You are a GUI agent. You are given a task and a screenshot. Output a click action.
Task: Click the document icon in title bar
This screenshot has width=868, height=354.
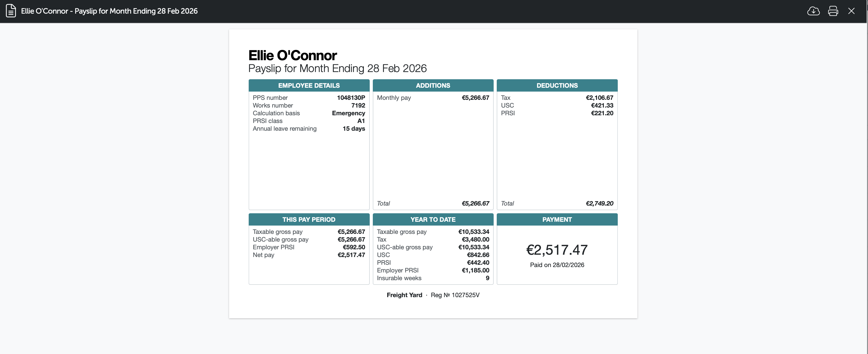point(11,11)
